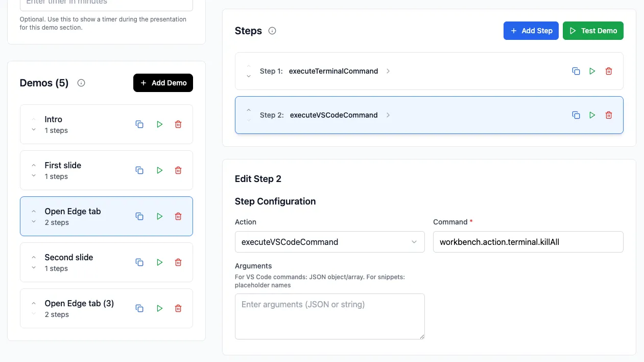The height and width of the screenshot is (362, 644).
Task: Focus the Arguments text area
Action: (x=329, y=316)
